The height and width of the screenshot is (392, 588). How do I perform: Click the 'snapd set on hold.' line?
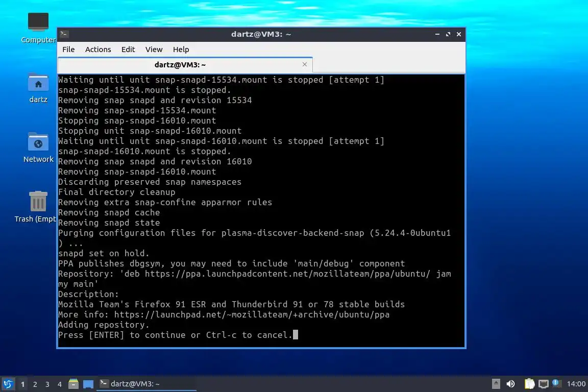104,253
